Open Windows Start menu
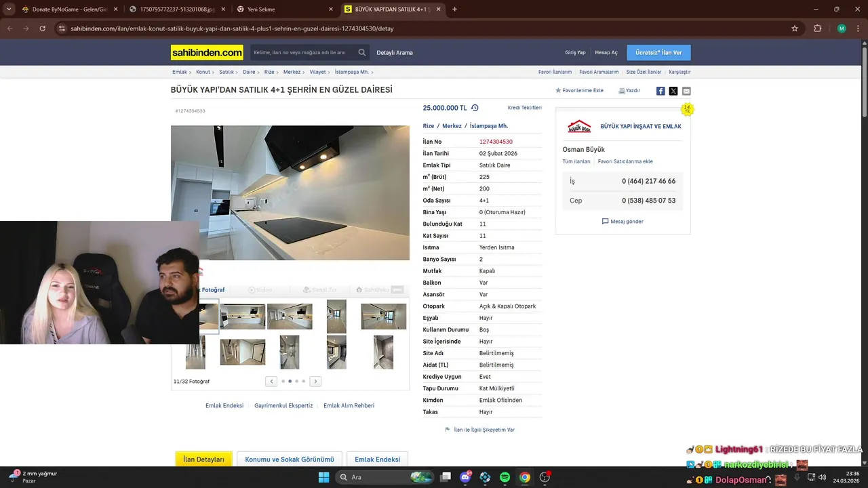This screenshot has height=488, width=868. coord(323,477)
